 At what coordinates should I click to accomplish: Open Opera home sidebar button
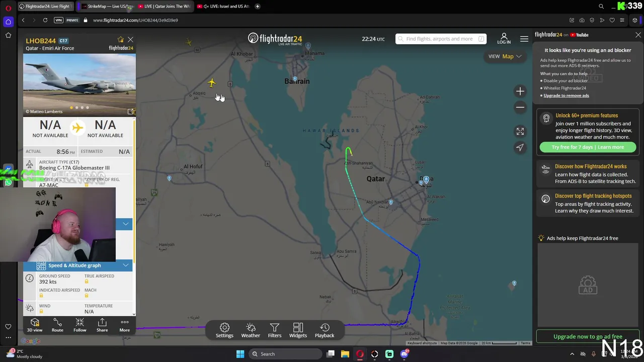(8, 22)
